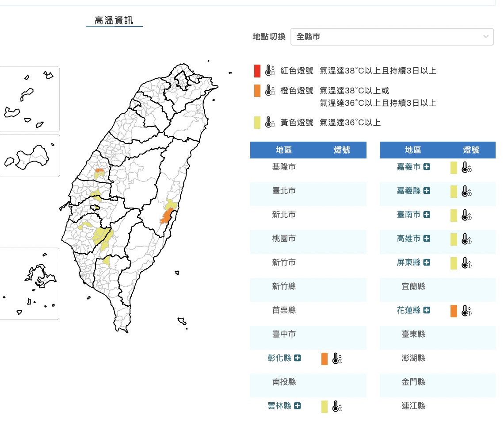Click the thermometer icon for 嘉義縣
Viewport: 504px width, 424px height.
[466, 191]
